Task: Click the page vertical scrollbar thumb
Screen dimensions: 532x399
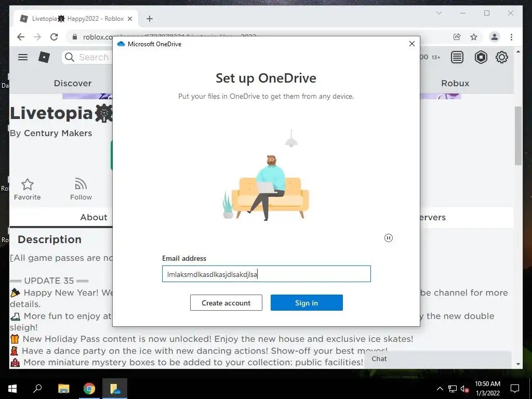Action: [x=518, y=136]
